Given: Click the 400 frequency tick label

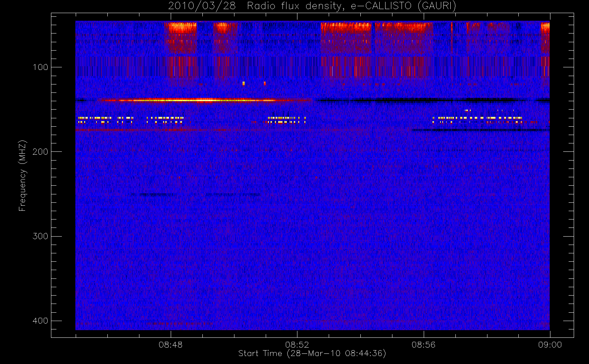Looking at the screenshot, I should 40,321.
